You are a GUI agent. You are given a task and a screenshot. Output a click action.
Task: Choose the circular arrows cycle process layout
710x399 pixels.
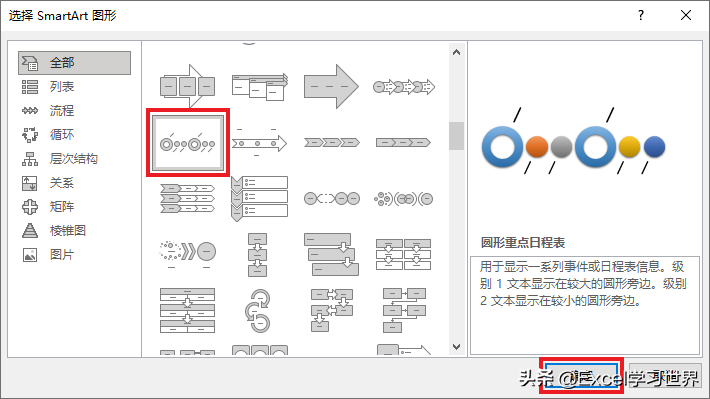pos(258,311)
